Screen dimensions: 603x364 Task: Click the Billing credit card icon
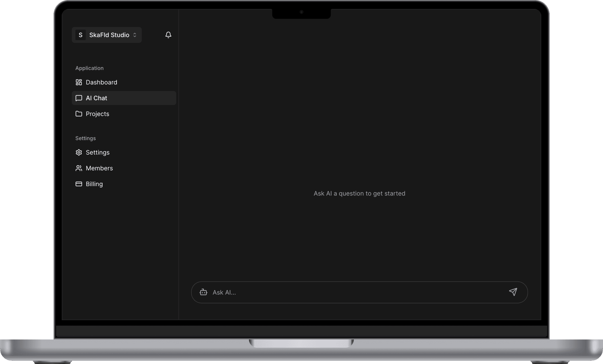[x=79, y=184]
